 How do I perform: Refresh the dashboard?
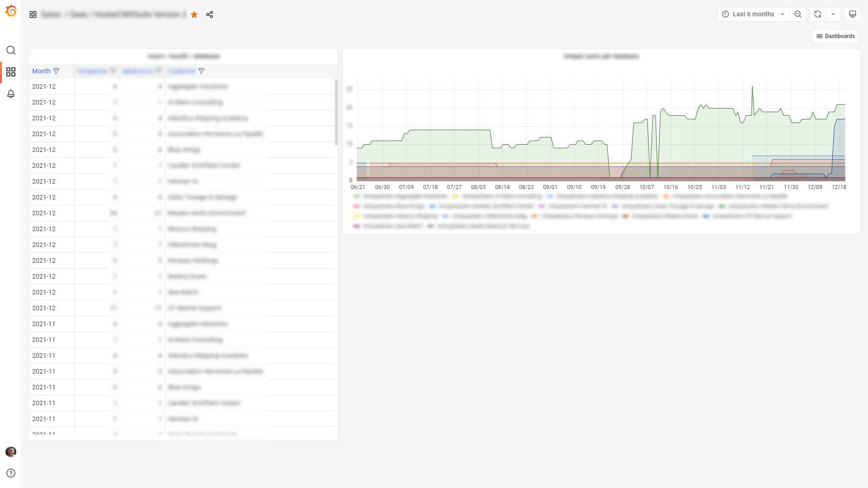[x=817, y=14]
